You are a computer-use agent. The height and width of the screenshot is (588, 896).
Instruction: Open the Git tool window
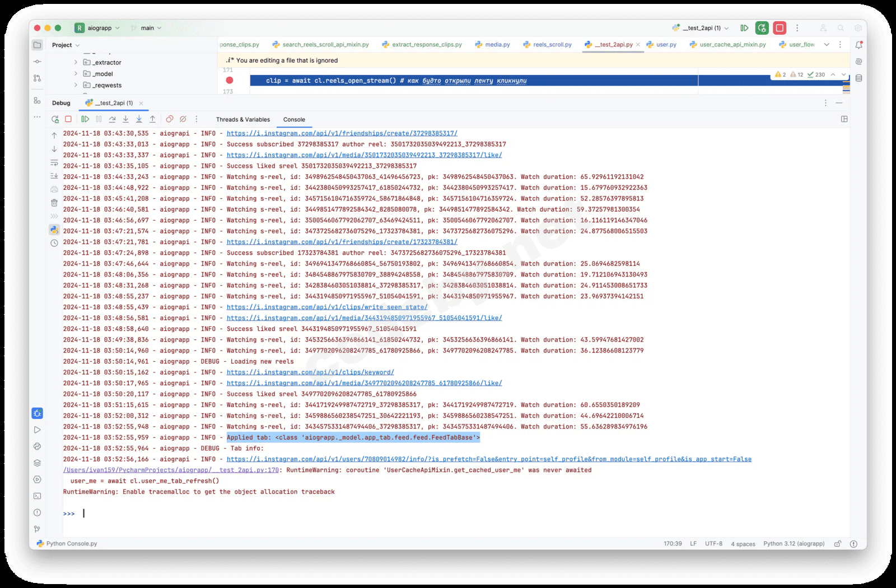tap(38, 529)
